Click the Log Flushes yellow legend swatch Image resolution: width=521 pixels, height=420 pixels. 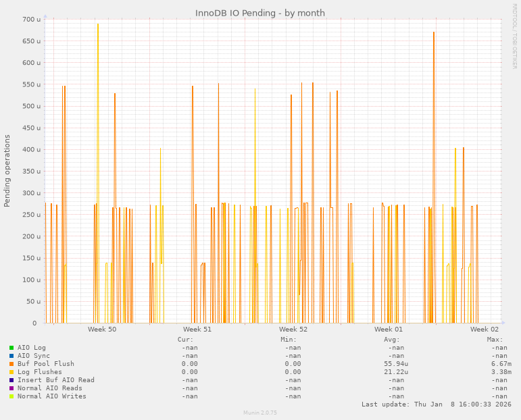click(x=11, y=372)
